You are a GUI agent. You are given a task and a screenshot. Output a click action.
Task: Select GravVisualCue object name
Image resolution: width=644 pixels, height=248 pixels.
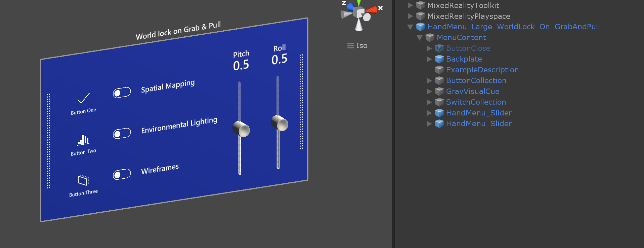tap(473, 92)
